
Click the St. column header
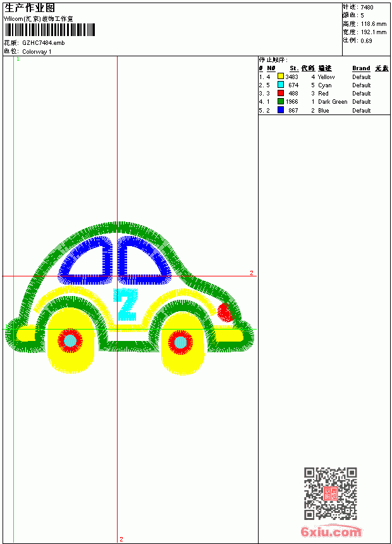point(294,68)
